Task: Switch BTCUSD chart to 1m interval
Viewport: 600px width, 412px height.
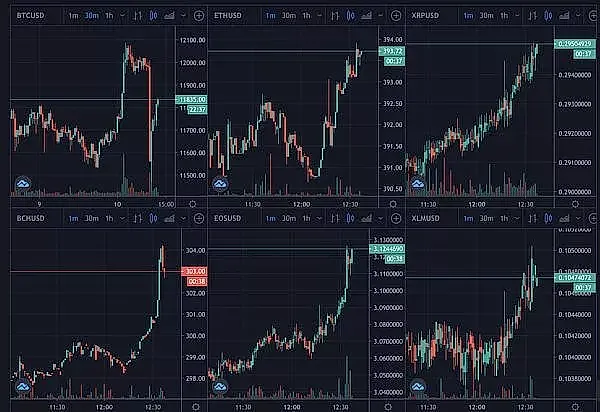Action: pyautogui.click(x=73, y=16)
